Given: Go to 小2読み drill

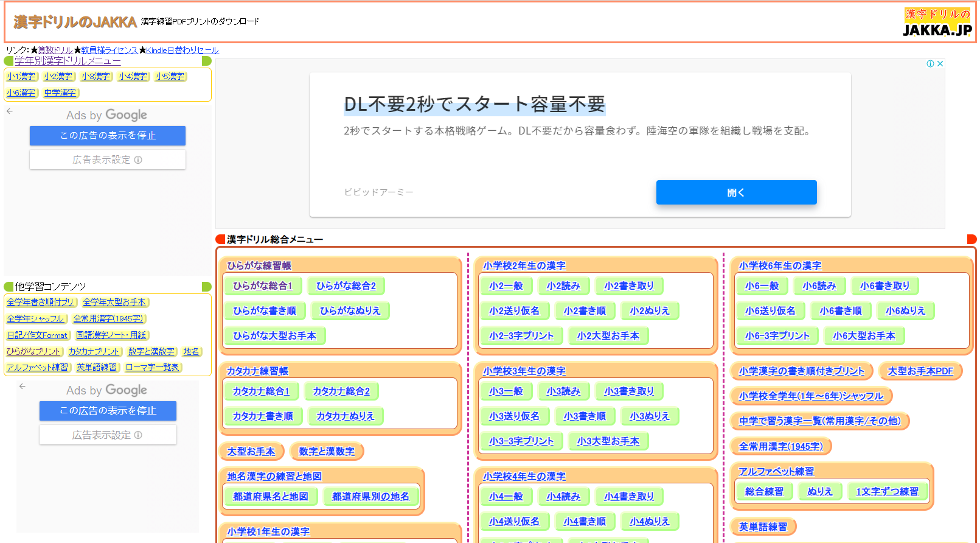Looking at the screenshot, I should pos(563,286).
